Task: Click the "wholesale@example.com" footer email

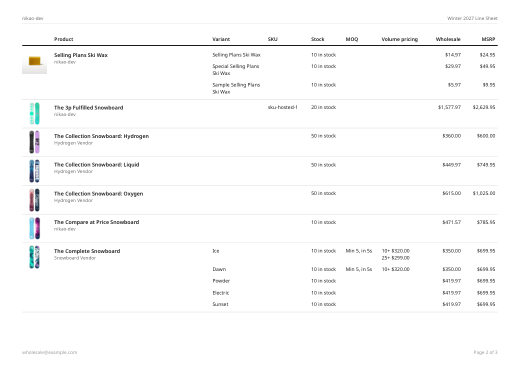Action: (49, 352)
